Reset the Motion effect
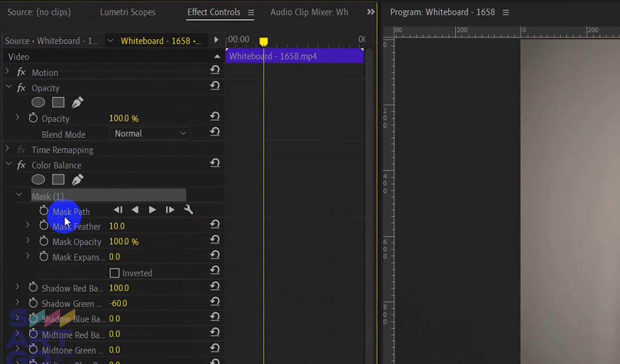The image size is (620, 364). [x=215, y=70]
